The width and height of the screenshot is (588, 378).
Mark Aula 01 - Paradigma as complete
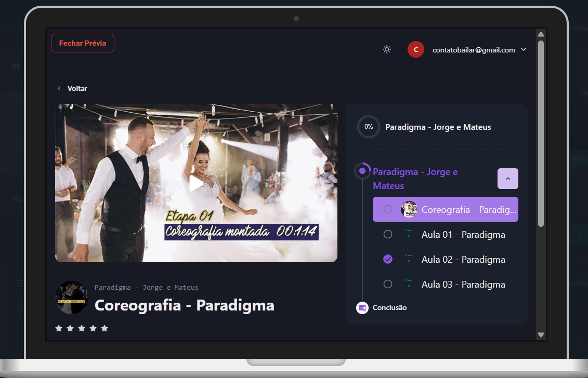[388, 235]
